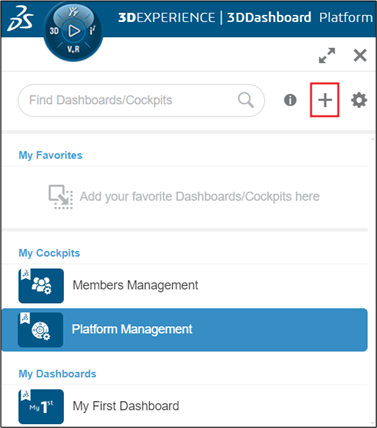Click the magnifier search icon
This screenshot has width=377, height=428.
coord(246,100)
